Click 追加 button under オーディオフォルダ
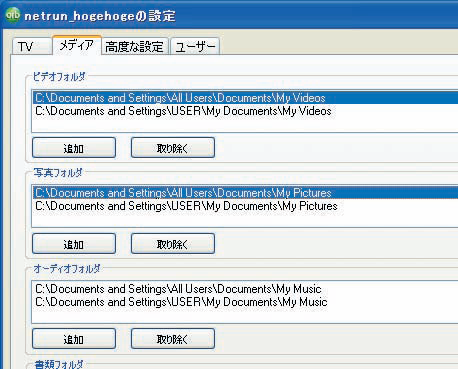 tap(74, 339)
